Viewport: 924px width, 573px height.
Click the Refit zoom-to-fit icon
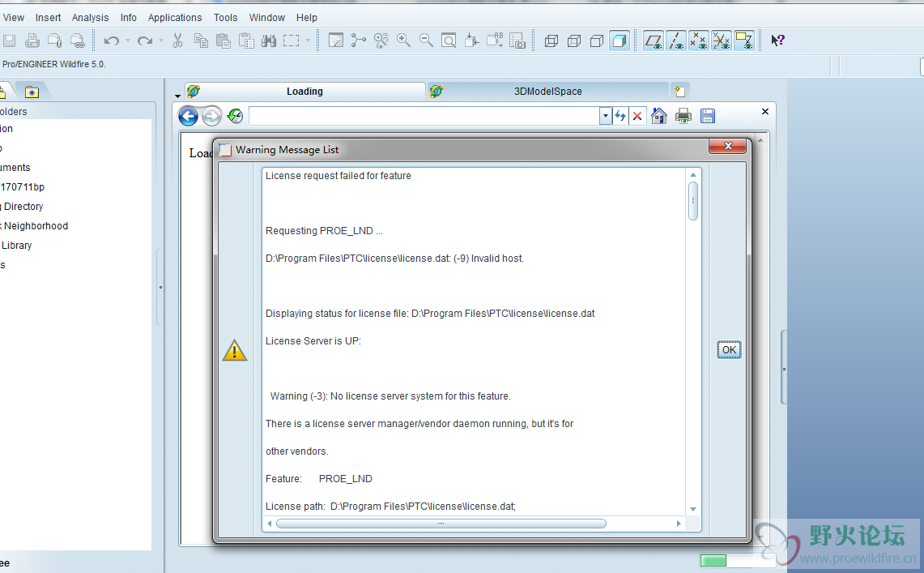click(449, 41)
